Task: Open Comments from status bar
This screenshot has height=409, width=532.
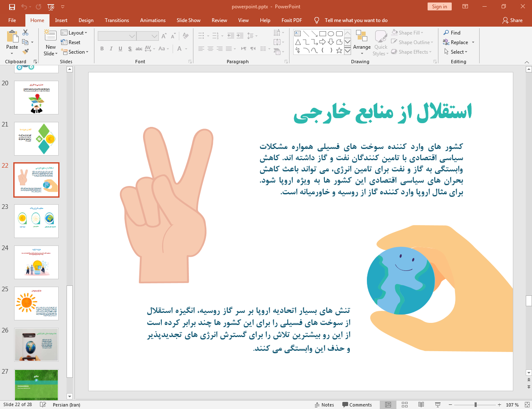Action: pyautogui.click(x=357, y=404)
